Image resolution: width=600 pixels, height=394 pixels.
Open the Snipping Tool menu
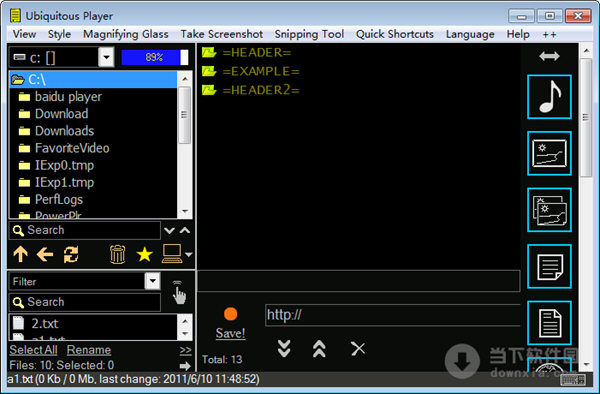[309, 34]
